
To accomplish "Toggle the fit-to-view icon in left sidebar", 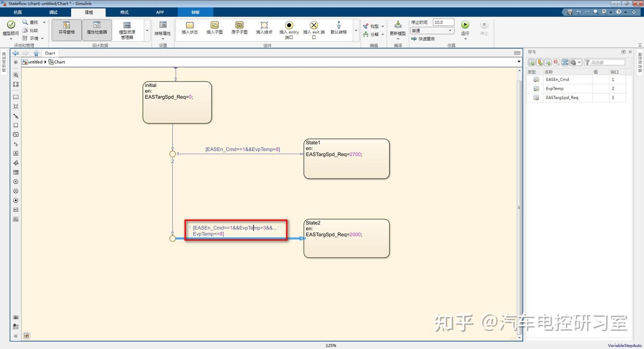I will [x=16, y=84].
